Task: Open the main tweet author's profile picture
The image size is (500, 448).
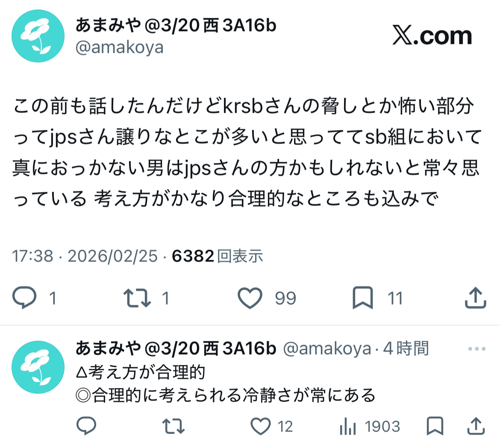Action: click(x=38, y=36)
